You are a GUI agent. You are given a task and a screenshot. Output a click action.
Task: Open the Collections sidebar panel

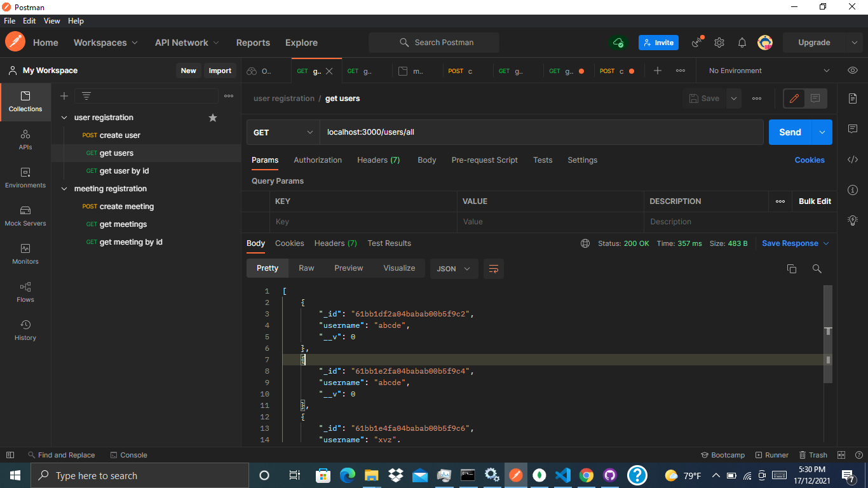point(25,102)
